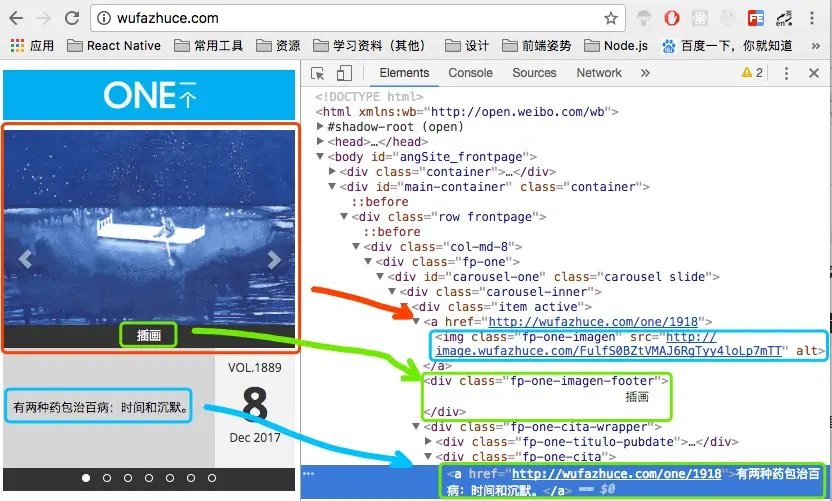This screenshot has height=501, width=832.
Task: Click the warnings count indicator
Action: 752,73
